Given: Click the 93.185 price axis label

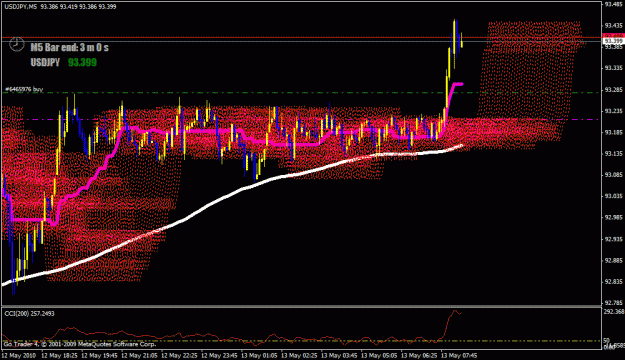Looking at the screenshot, I should pyautogui.click(x=613, y=132).
